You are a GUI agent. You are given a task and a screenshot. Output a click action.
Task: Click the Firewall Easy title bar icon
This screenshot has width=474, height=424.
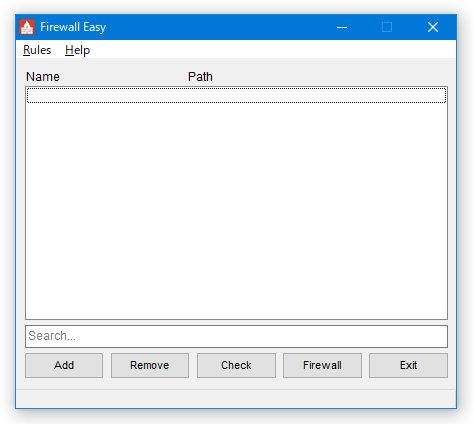tap(27, 27)
